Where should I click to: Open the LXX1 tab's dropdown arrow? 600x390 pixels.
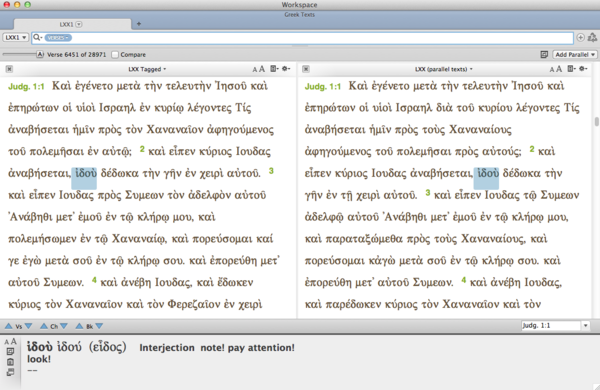point(79,24)
